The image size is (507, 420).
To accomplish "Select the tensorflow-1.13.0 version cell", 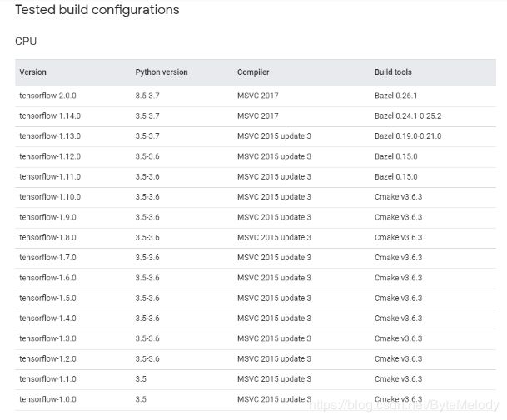I will click(50, 136).
